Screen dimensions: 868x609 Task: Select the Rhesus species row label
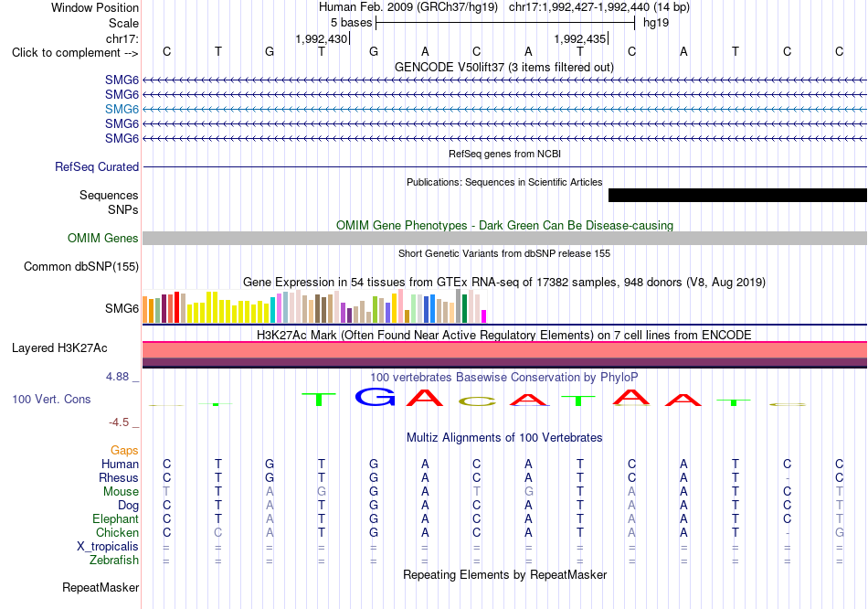point(119,477)
